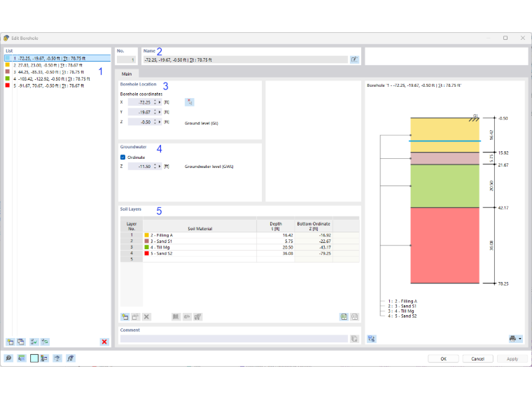Click the color legend icon in bottom toolbar

pyautogui.click(x=44, y=358)
